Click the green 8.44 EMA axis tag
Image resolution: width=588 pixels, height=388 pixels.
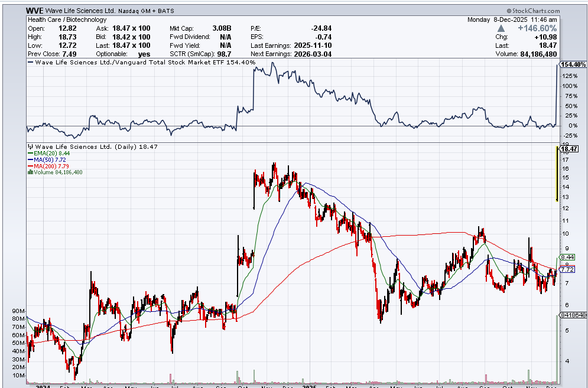click(x=567, y=257)
